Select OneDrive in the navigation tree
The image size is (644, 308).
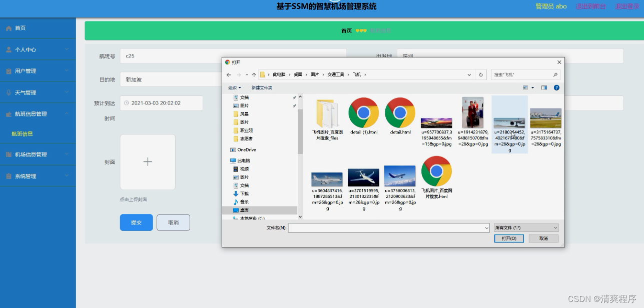[x=243, y=150]
